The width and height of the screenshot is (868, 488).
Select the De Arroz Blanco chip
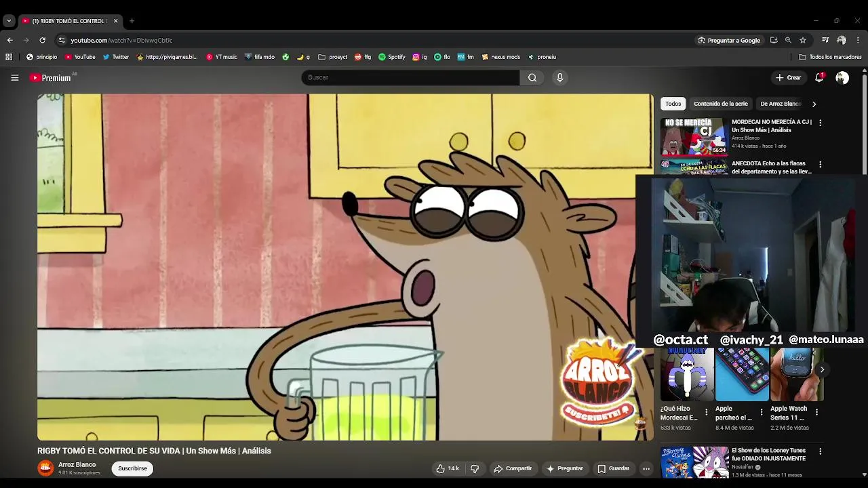(x=781, y=104)
